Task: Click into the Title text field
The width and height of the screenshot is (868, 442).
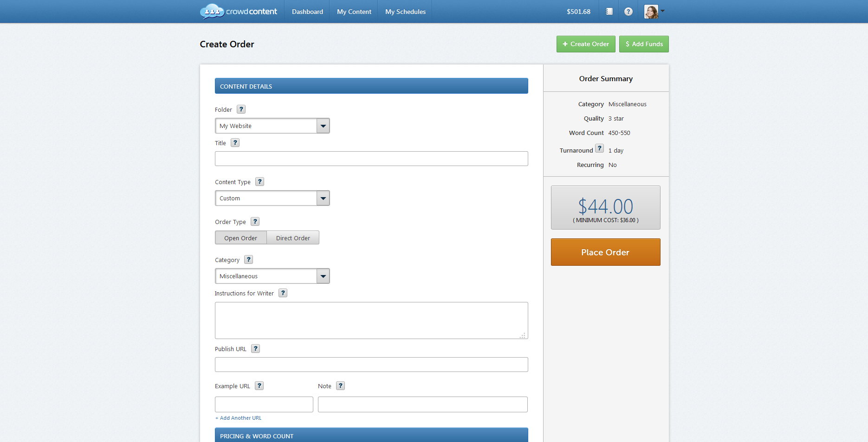Action: pyautogui.click(x=371, y=159)
